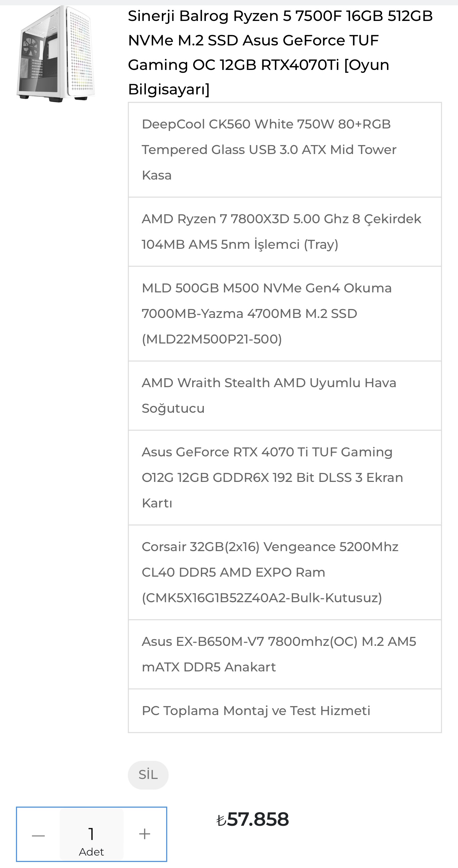Click the Adet label under quantity
Screen dimensions: 458x868
pyautogui.click(x=92, y=852)
